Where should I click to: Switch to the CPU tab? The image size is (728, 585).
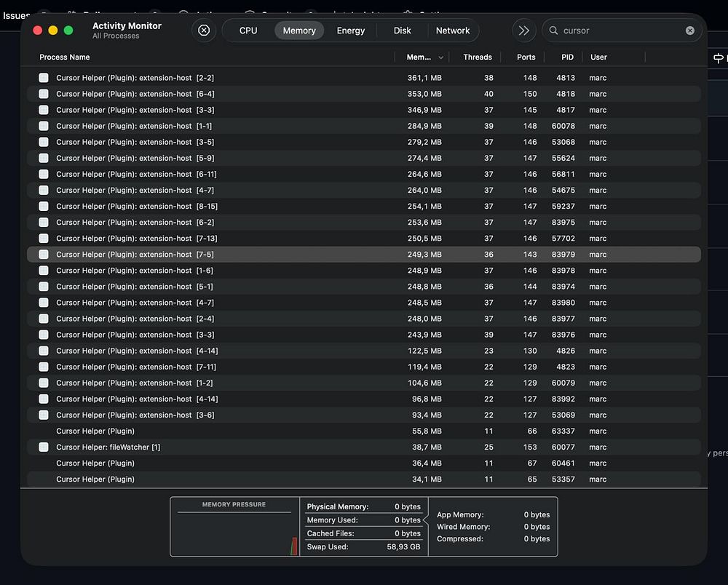pos(248,31)
